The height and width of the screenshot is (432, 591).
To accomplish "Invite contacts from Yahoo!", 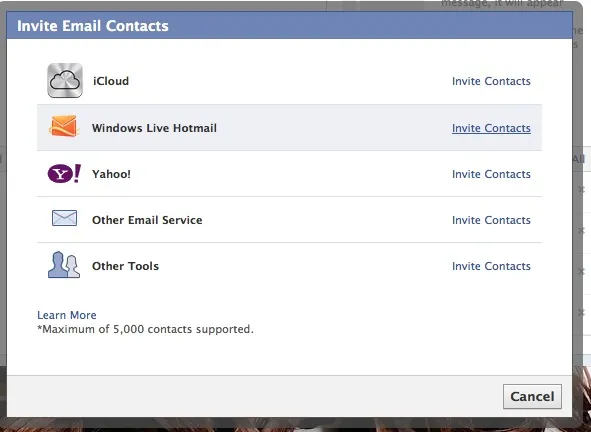I will [x=491, y=174].
